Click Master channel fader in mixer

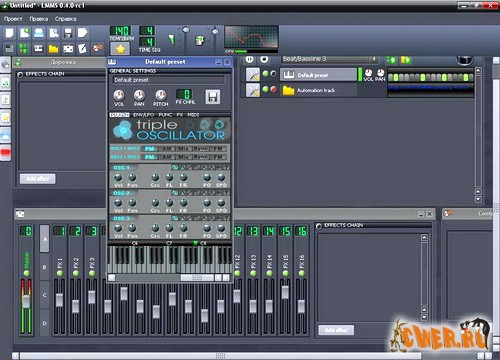(26, 301)
